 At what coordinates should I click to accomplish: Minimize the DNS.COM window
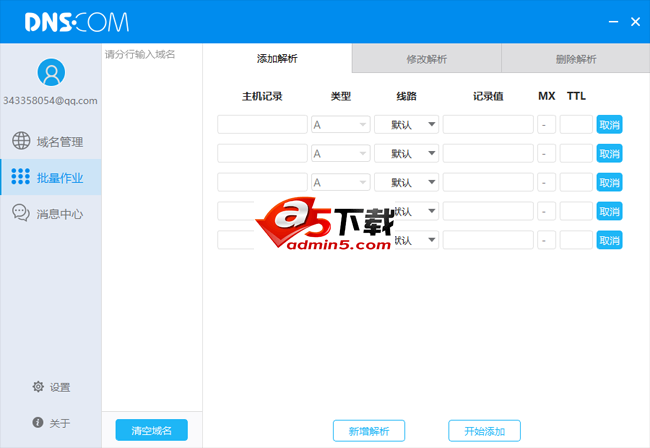pyautogui.click(x=614, y=22)
